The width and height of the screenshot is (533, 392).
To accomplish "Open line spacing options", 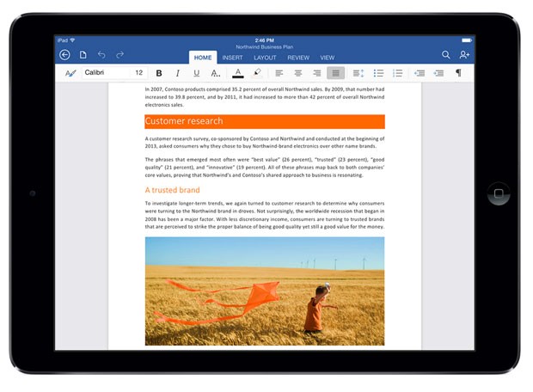I will [x=358, y=73].
